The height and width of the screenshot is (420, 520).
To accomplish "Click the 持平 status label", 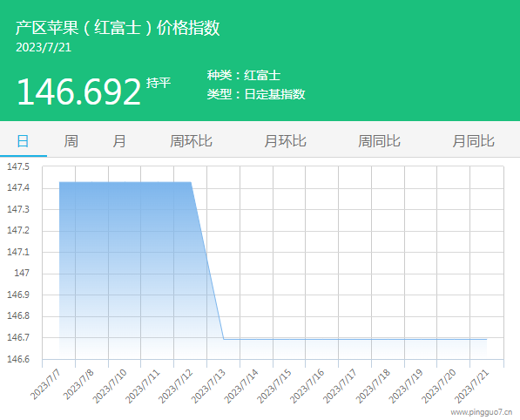I will (159, 83).
